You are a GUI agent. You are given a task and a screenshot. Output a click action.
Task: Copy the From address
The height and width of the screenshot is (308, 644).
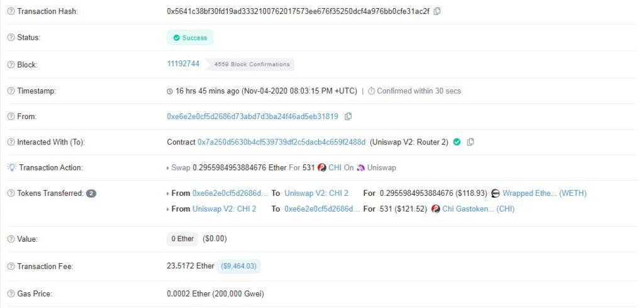tap(348, 117)
